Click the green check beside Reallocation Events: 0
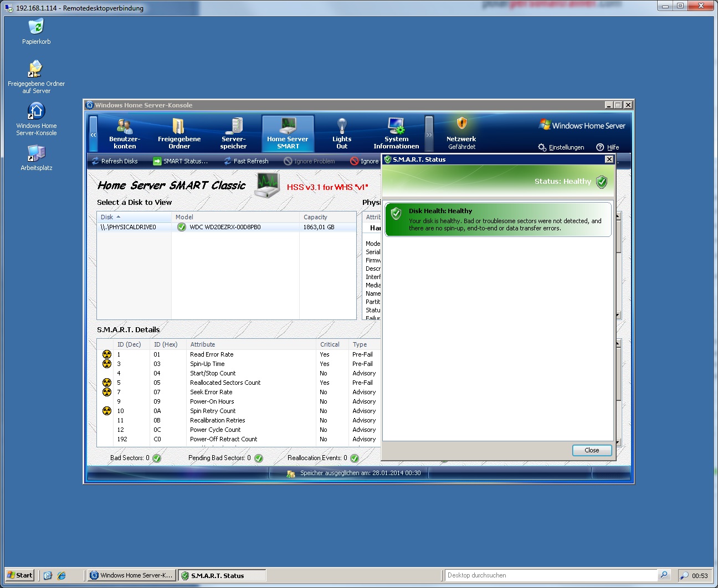This screenshot has width=718, height=588. tap(355, 458)
